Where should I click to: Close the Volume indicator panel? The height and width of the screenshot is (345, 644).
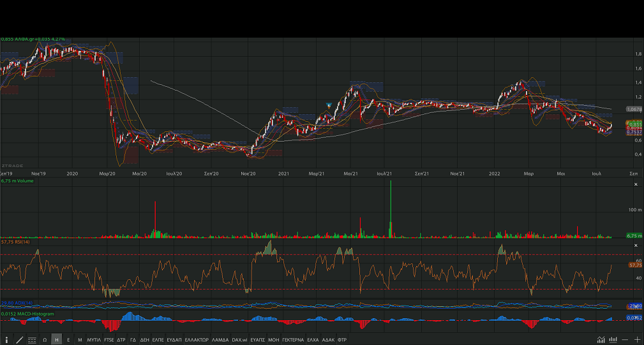636,184
